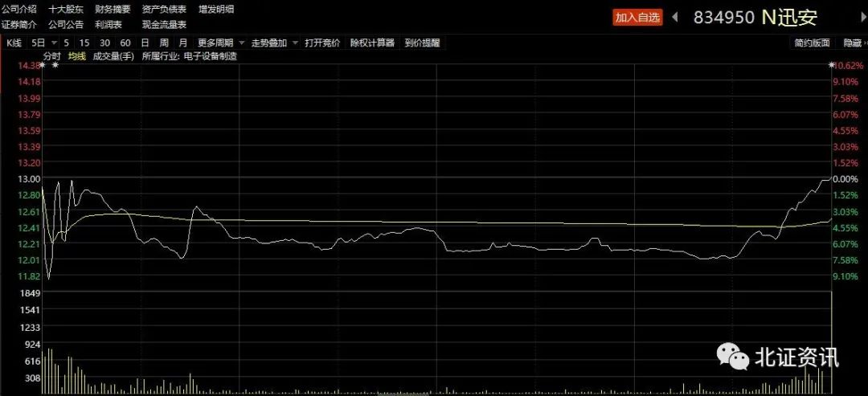Click the 分时 legend label

(x=52, y=56)
